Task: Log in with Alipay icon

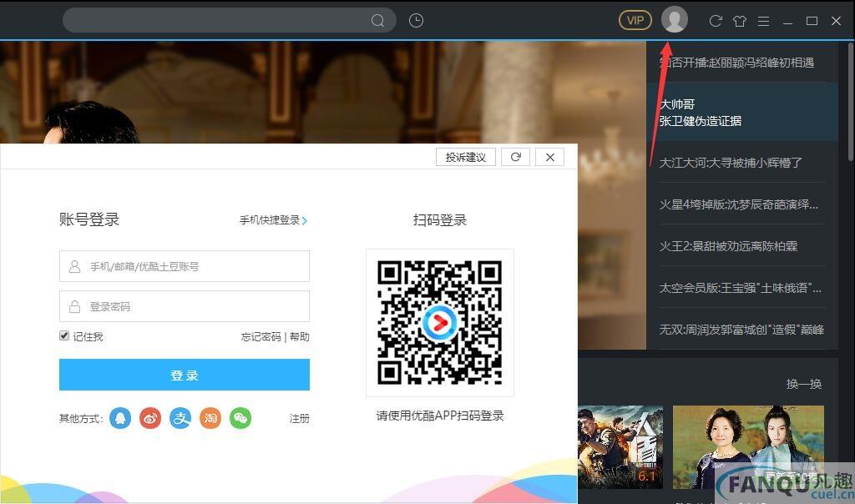Action: click(180, 418)
